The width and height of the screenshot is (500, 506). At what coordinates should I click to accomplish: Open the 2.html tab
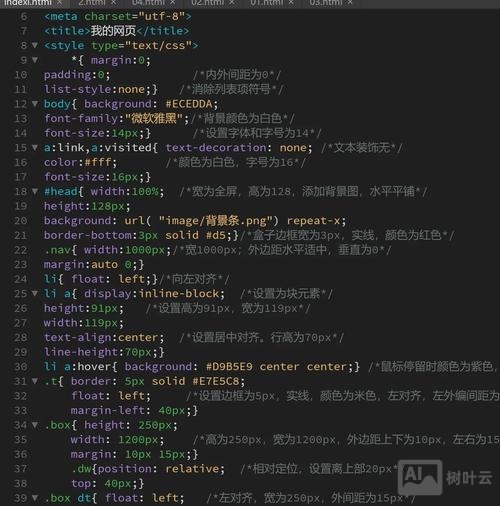[x=92, y=3]
